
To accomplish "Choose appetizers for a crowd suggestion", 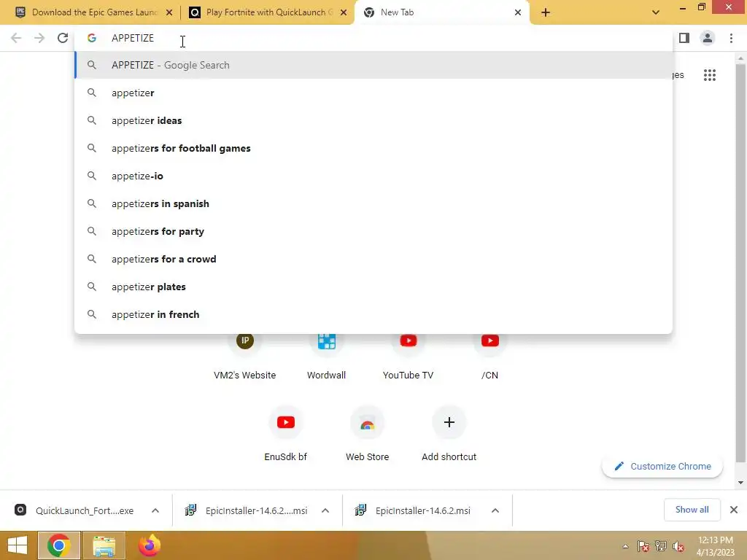I will [374, 259].
